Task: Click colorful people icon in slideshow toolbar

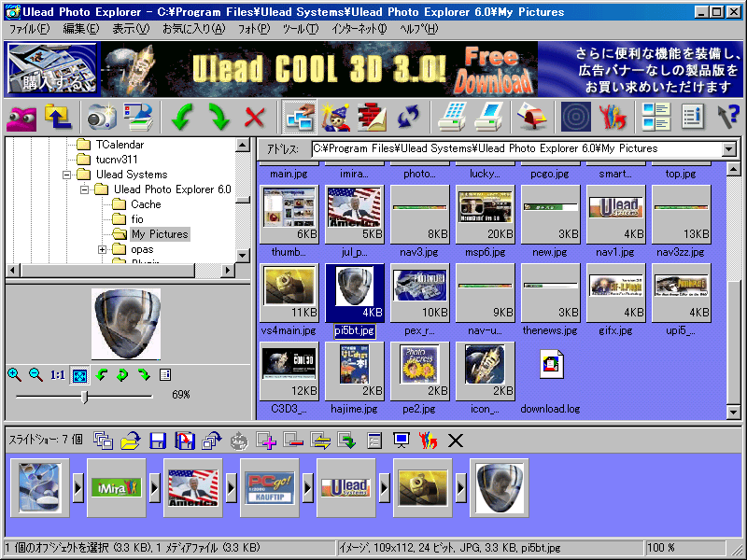Action: tap(429, 441)
